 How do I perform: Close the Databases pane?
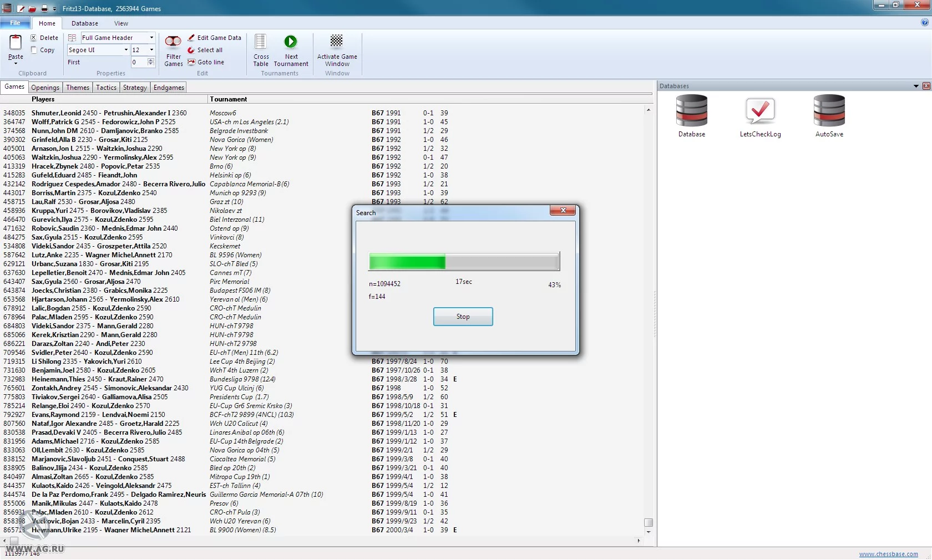926,86
